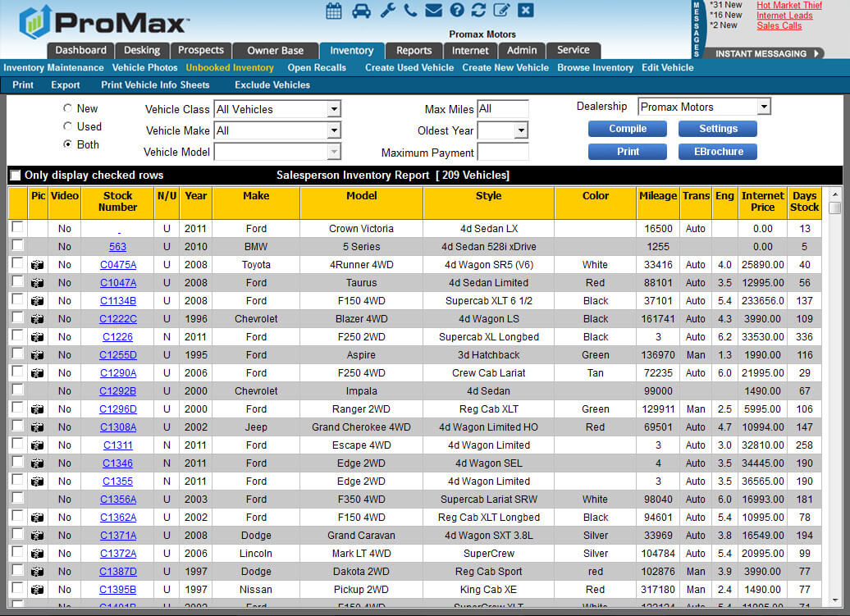Switch to the Dashboard tab

(x=80, y=50)
